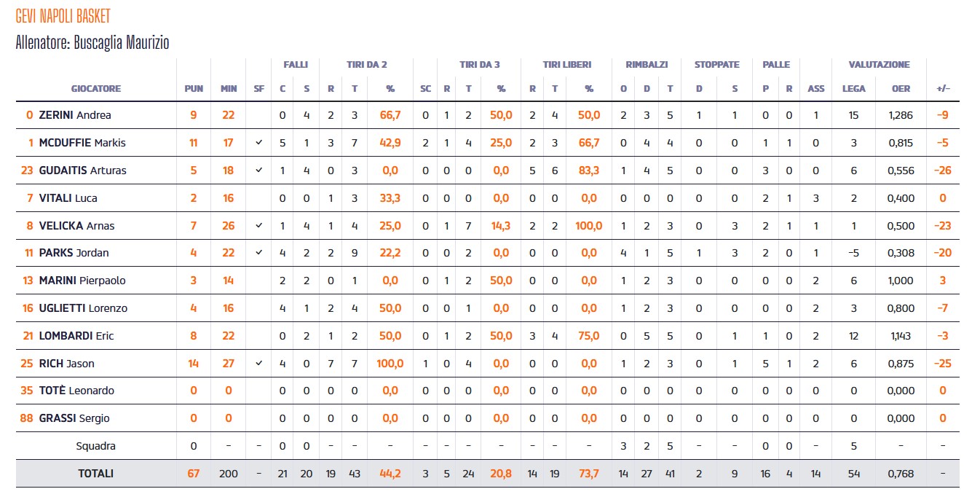Click the OER column header
Viewport: 980px width, 497px height.
click(901, 89)
